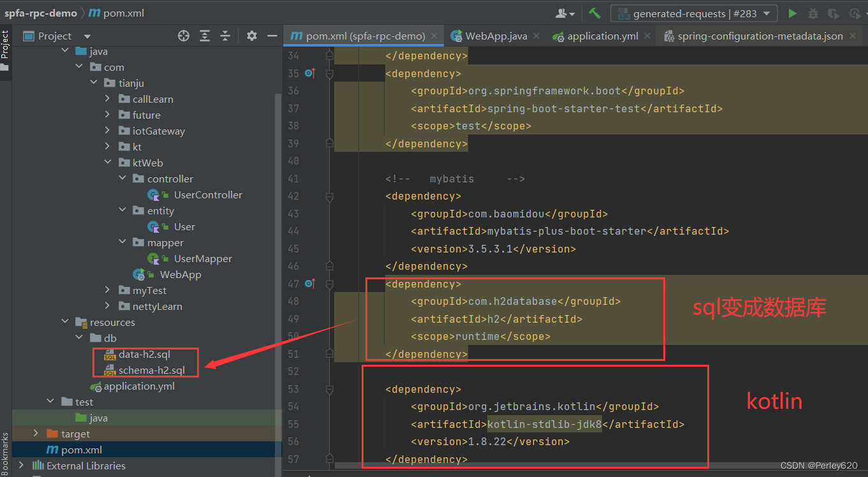Image resolution: width=868 pixels, height=477 pixels.
Task: Click spfa-rpc-demo breadcrumb in navigation bar
Action: click(x=41, y=13)
